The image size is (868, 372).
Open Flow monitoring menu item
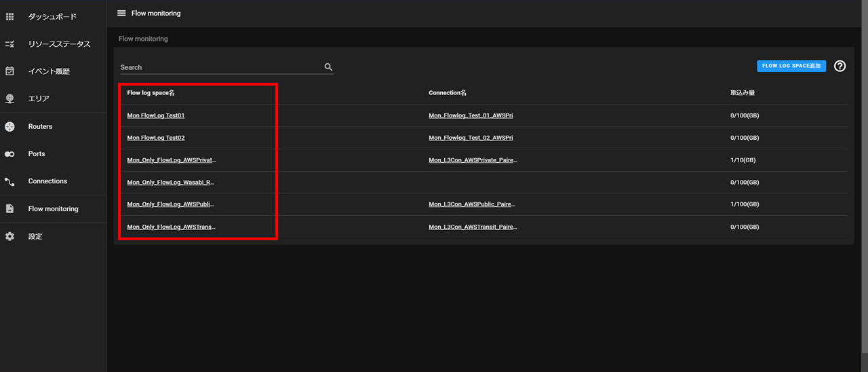point(53,209)
